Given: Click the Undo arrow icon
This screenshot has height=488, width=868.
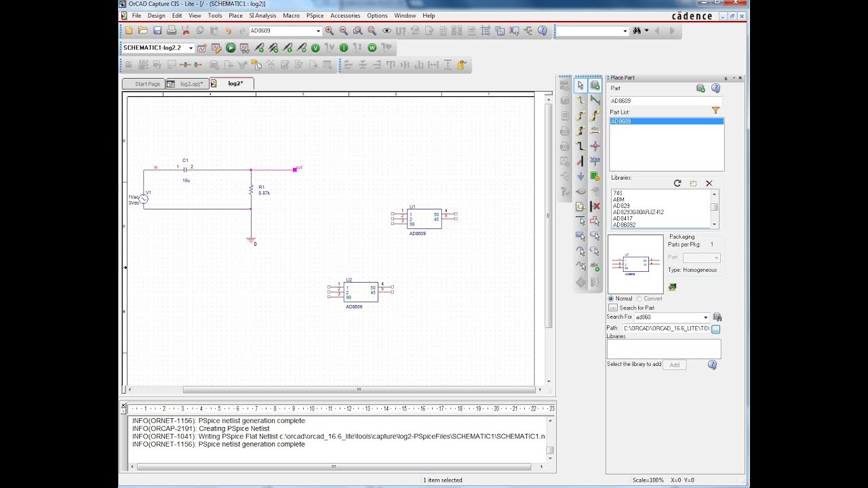Looking at the screenshot, I should [x=229, y=30].
